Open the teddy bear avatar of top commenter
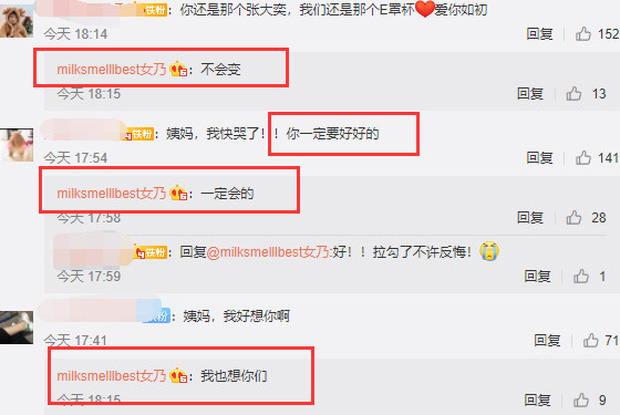The width and height of the screenshot is (620, 415). click(x=16, y=22)
